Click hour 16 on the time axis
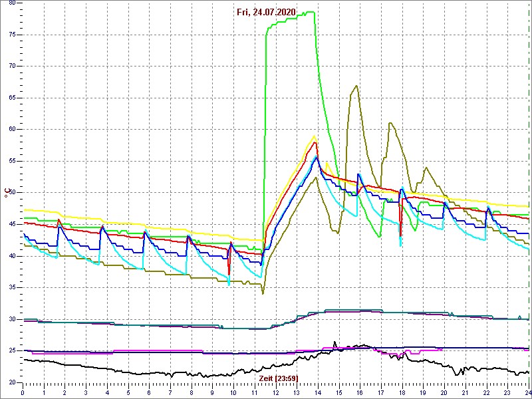This screenshot has height=399, width=532. (x=360, y=393)
